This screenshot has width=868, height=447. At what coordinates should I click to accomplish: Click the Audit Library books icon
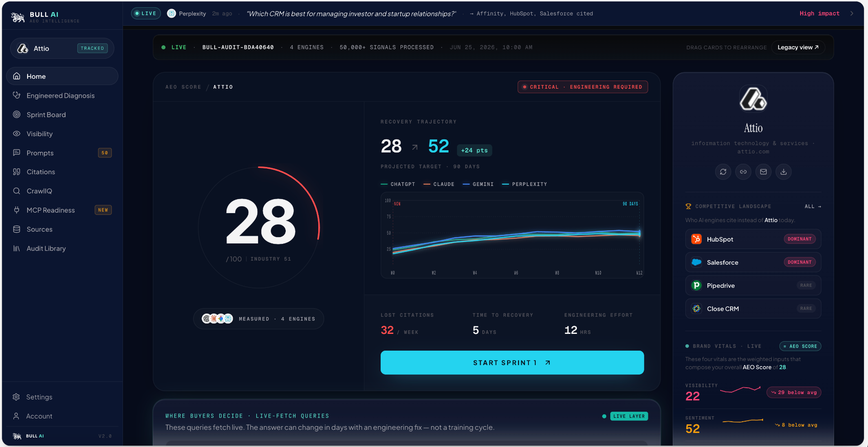point(17,248)
